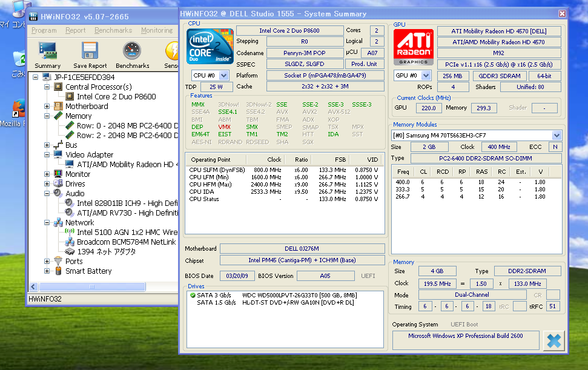
Task: Collapse the Central Processor(s) node
Action: click(47, 87)
